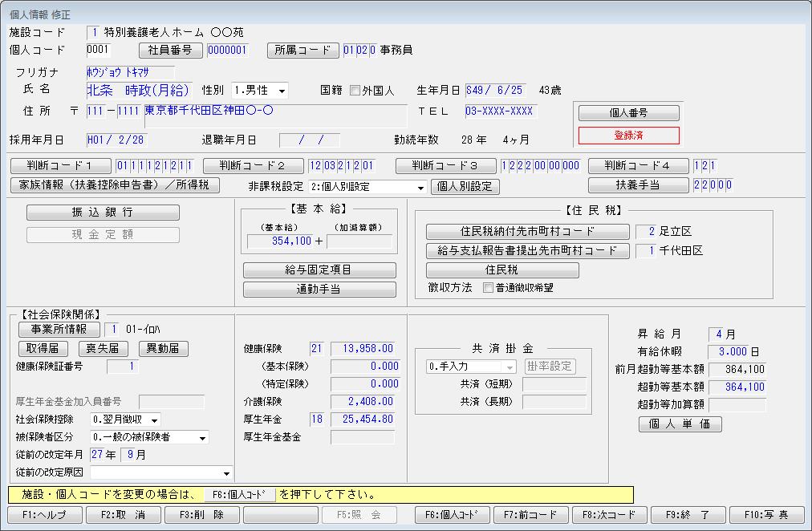This screenshot has width=812, height=531.
Task: Toggle the 普通徴収希望 checkbox
Action: click(x=488, y=287)
